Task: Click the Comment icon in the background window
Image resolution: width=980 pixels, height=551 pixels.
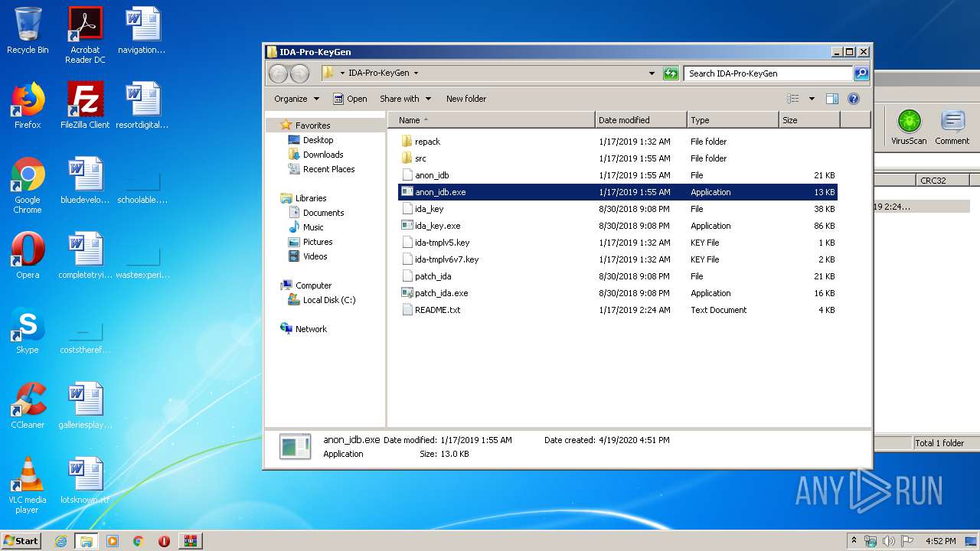Action: click(x=952, y=127)
